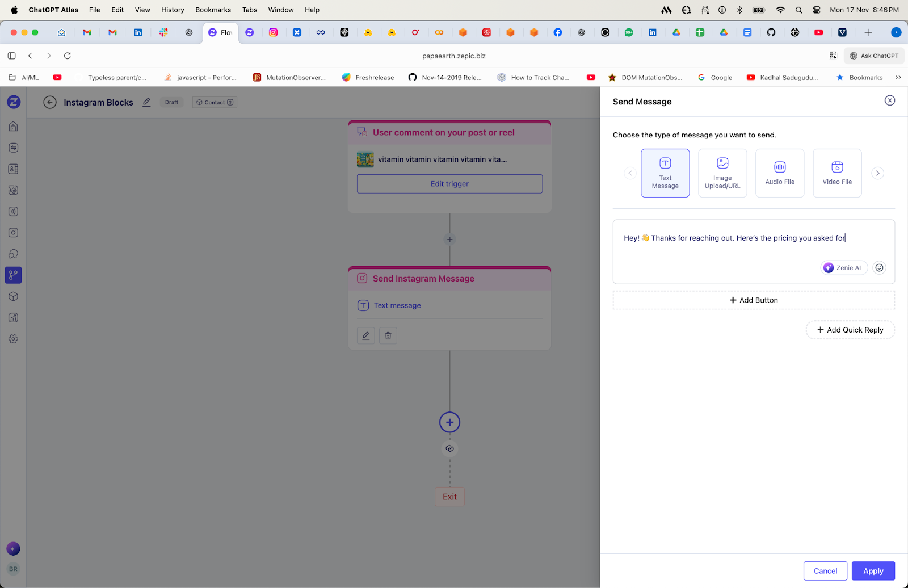This screenshot has width=908, height=588.
Task: Open the chat bubbles icon in the sidebar
Action: (x=14, y=254)
